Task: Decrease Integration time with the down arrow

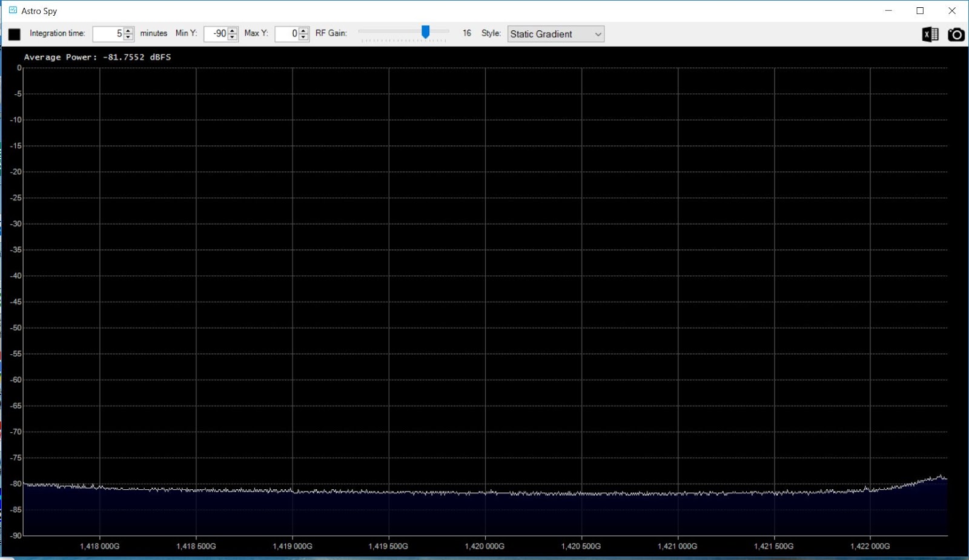Action: (x=128, y=38)
